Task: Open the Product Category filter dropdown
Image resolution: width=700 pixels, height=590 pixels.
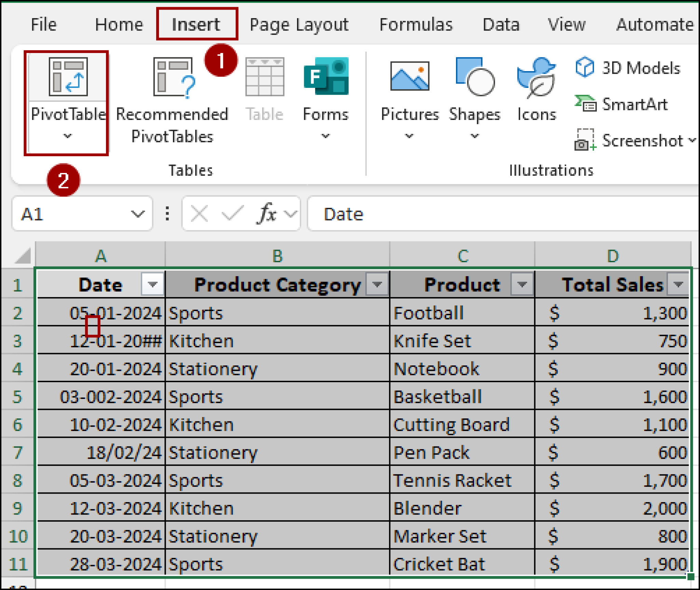Action: tap(377, 285)
